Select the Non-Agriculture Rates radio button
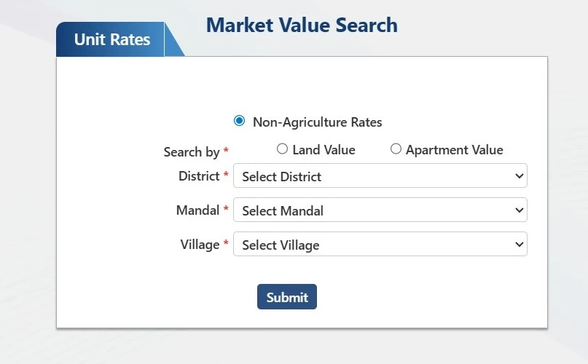The width and height of the screenshot is (588, 364). tap(239, 121)
